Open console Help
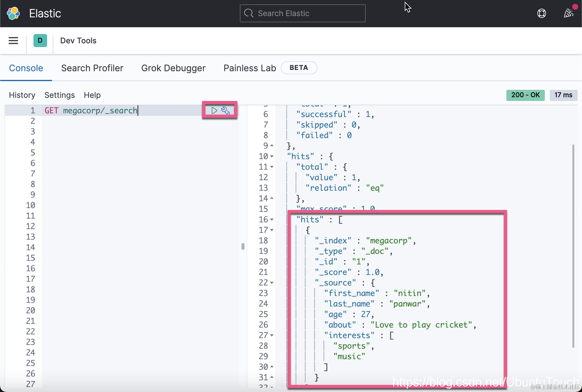The height and width of the screenshot is (392, 582). pos(92,95)
